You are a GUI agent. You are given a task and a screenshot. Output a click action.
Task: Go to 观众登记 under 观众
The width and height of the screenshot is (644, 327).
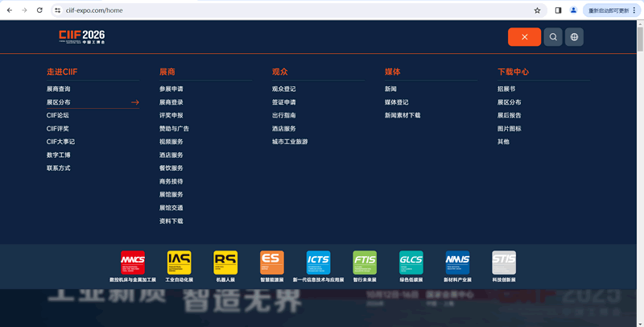283,89
